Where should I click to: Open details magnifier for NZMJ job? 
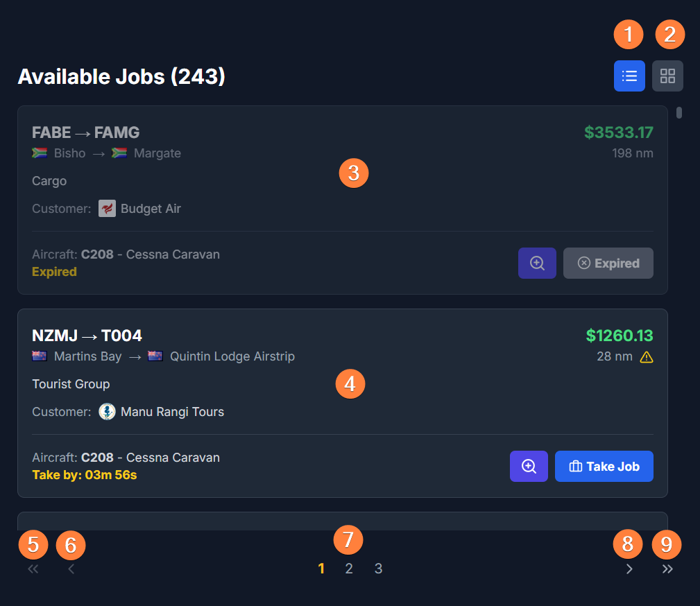point(529,467)
